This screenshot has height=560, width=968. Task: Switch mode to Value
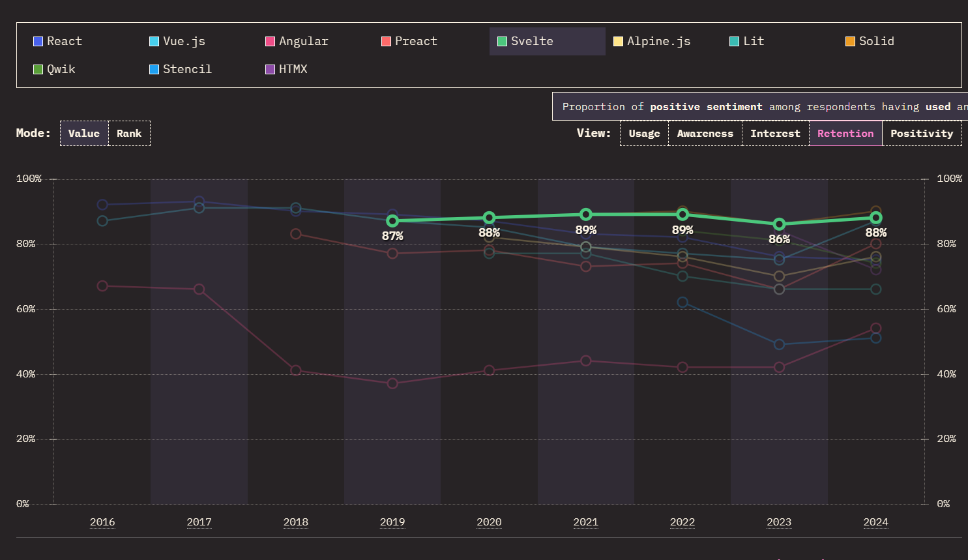tap(84, 133)
